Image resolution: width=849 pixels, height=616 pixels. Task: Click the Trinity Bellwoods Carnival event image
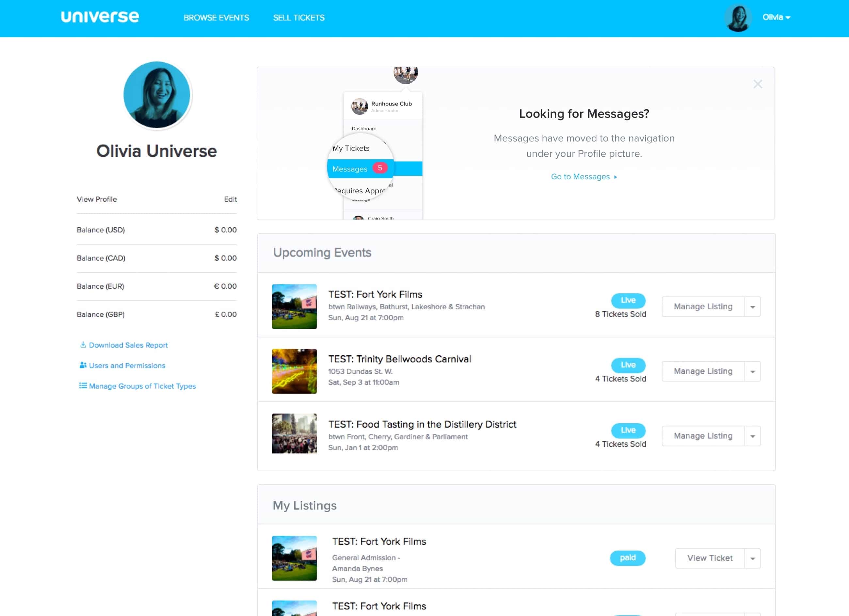[x=294, y=371]
